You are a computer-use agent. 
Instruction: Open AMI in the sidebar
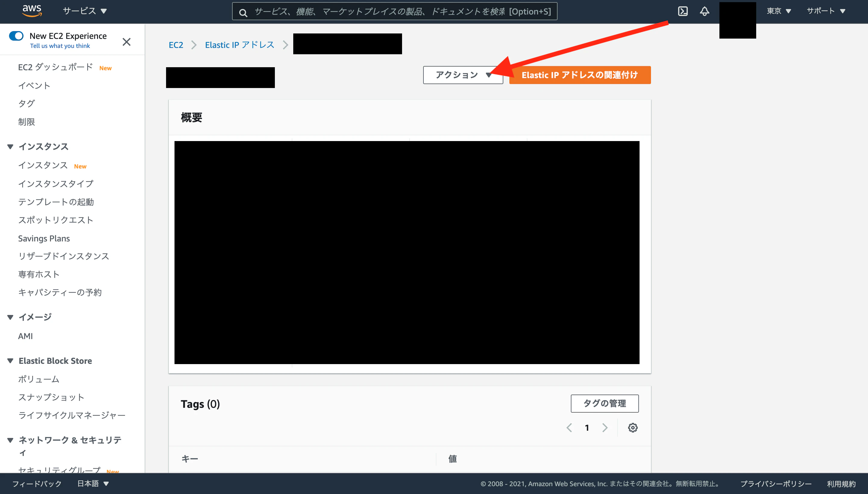coord(25,336)
